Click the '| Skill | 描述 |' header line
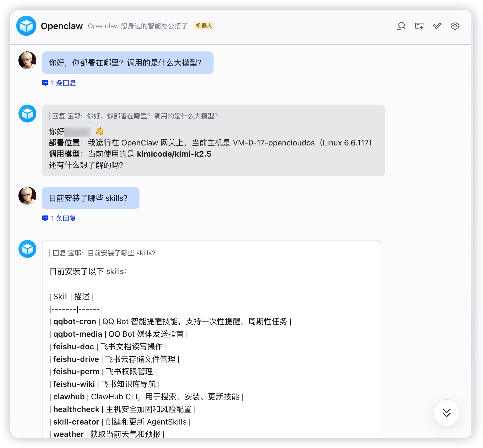Screen dimensions: 483x448 (x=72, y=297)
